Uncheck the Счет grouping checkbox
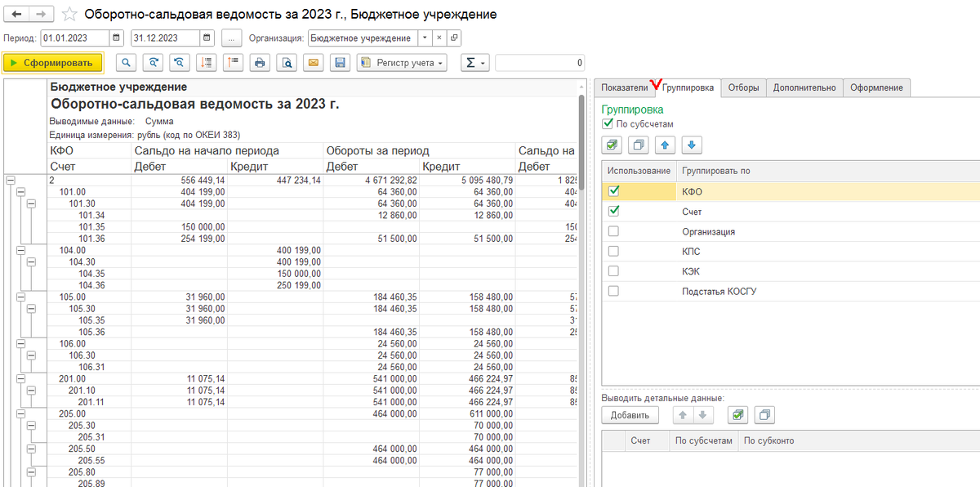 click(x=613, y=211)
